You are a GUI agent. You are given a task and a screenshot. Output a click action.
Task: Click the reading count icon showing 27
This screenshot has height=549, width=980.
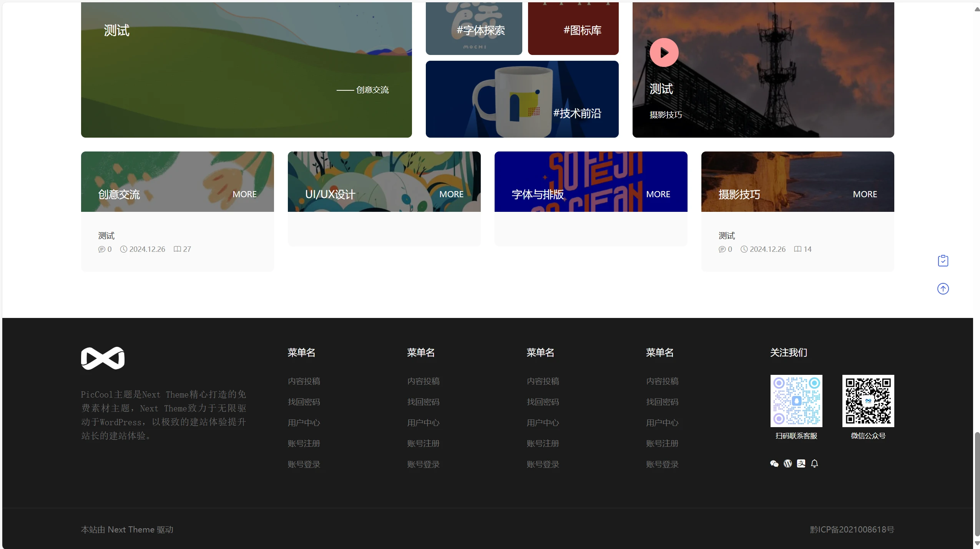pyautogui.click(x=178, y=249)
